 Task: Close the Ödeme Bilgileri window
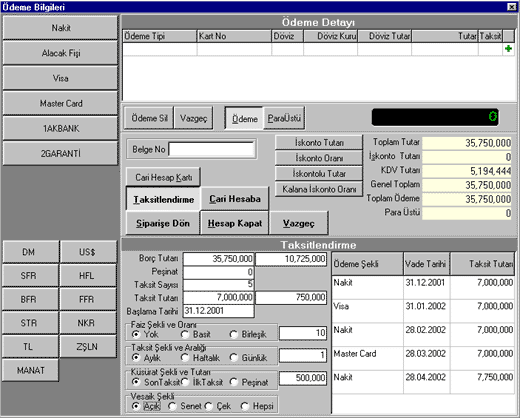[512, 7]
